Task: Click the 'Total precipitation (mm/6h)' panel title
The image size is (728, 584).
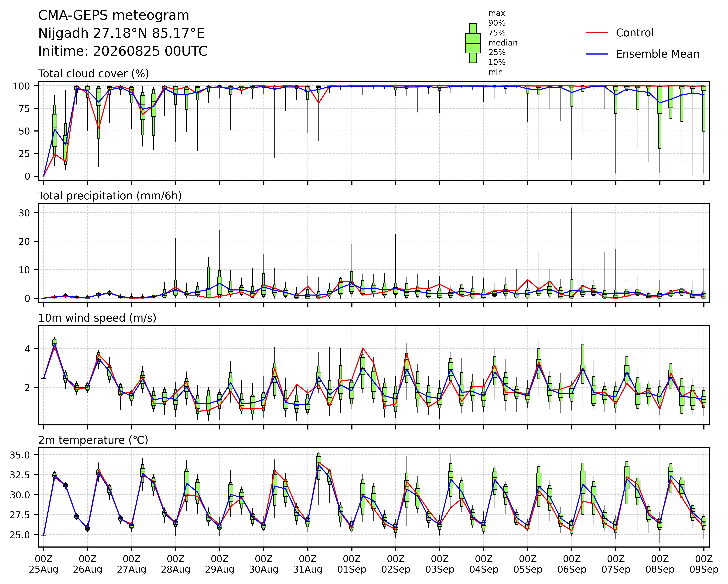Action: tap(110, 196)
